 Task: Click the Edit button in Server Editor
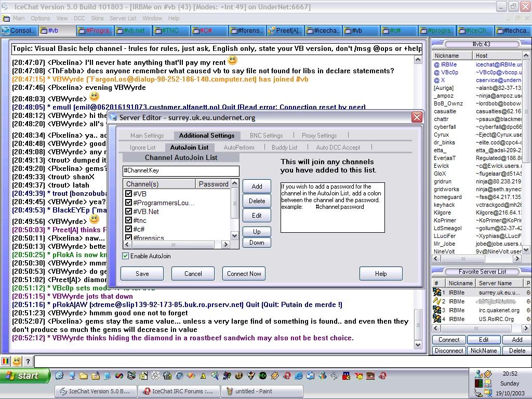coord(257,216)
